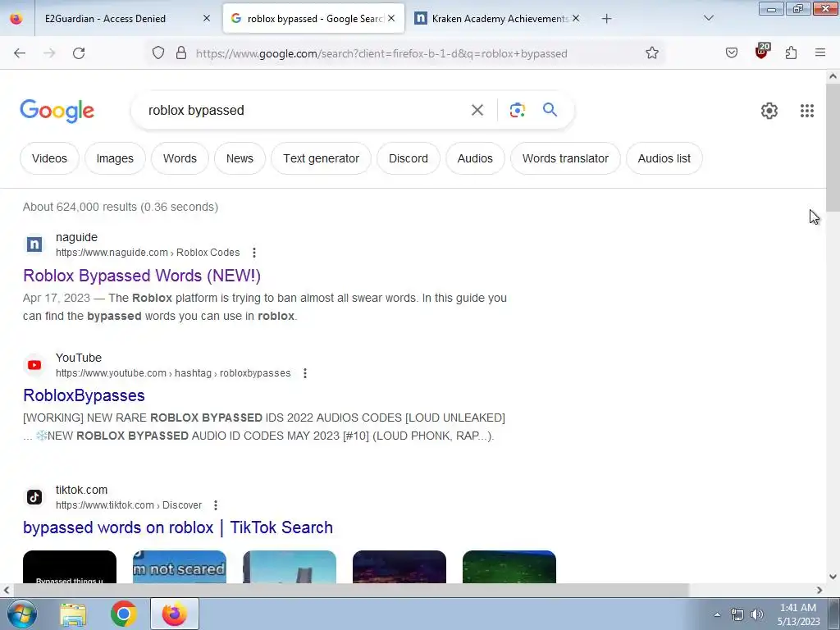This screenshot has width=840, height=630.
Task: Open the 'Bypassed things u' TikTok thumbnail
Action: [x=70, y=567]
